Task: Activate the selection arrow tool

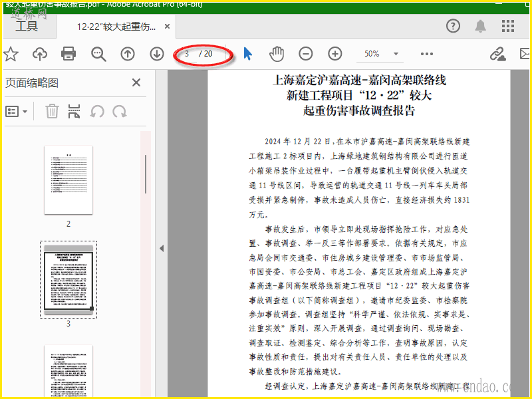Action: click(x=248, y=54)
